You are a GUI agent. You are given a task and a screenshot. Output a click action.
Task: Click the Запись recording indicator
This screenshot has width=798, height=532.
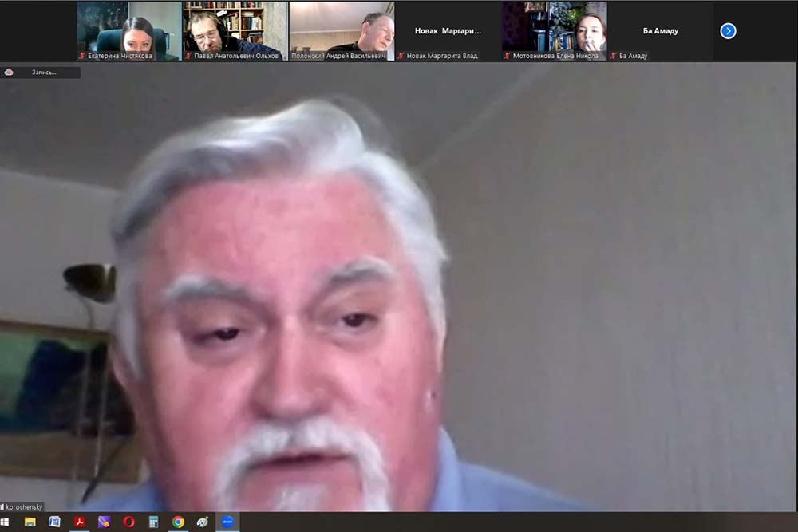[x=45, y=73]
